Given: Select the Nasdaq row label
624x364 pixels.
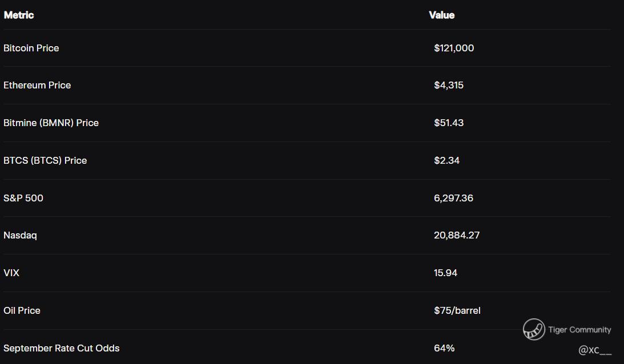Looking at the screenshot, I should pos(20,236).
